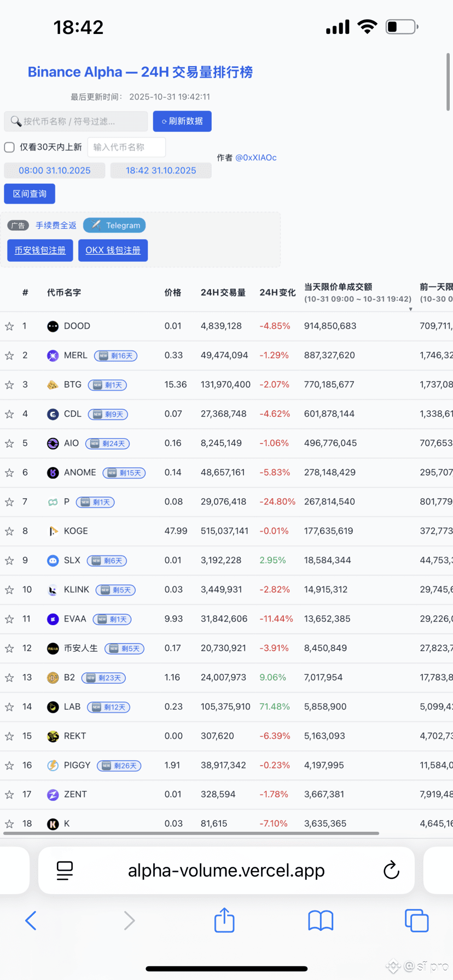The width and height of the screenshot is (453, 980).
Task: Click the K token icon
Action: coord(53,824)
